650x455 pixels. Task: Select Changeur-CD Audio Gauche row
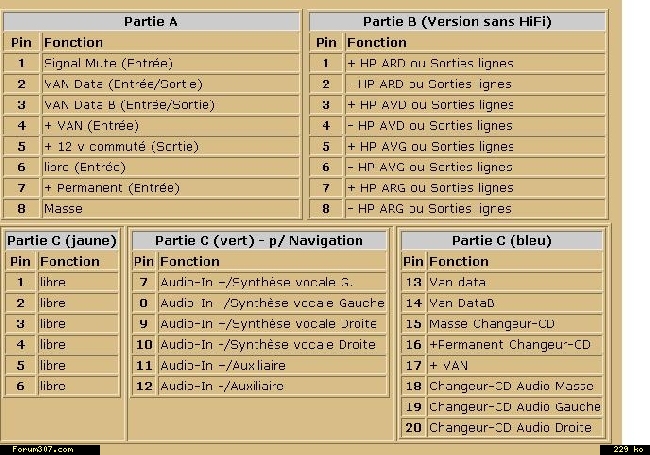(x=515, y=407)
